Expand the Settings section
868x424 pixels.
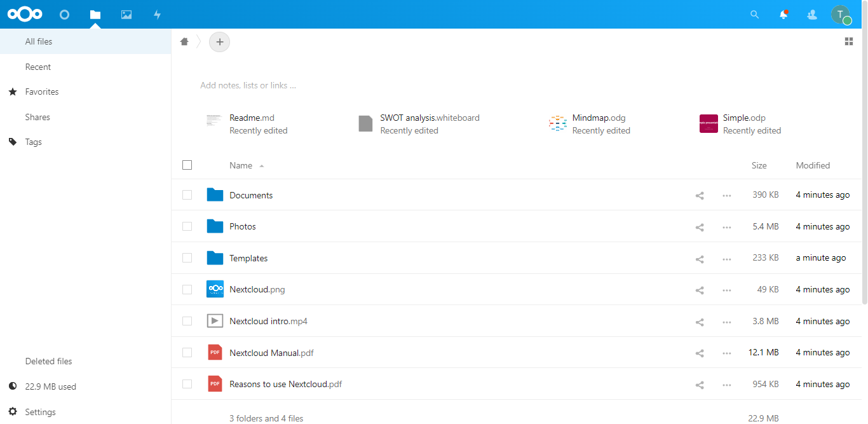[86, 412]
